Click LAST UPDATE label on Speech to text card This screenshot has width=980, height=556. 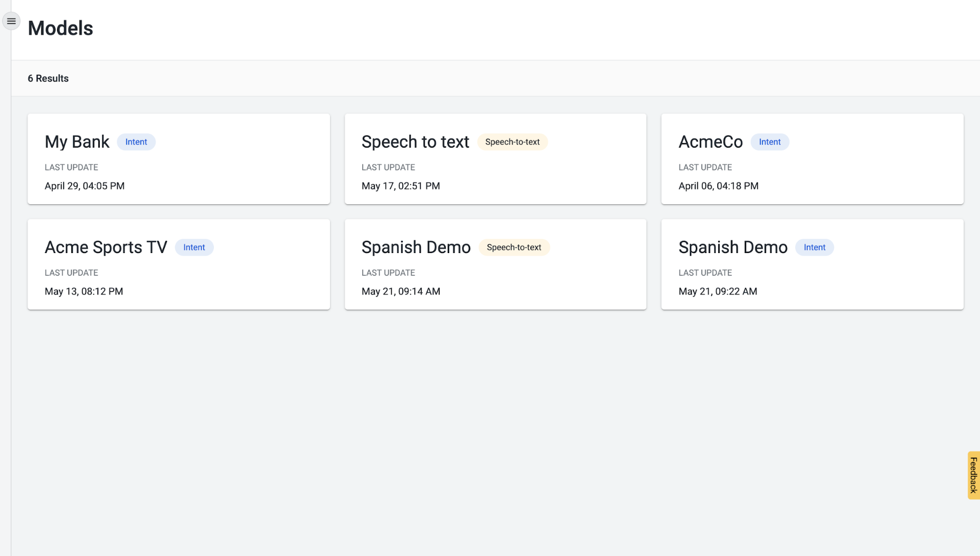click(x=388, y=168)
